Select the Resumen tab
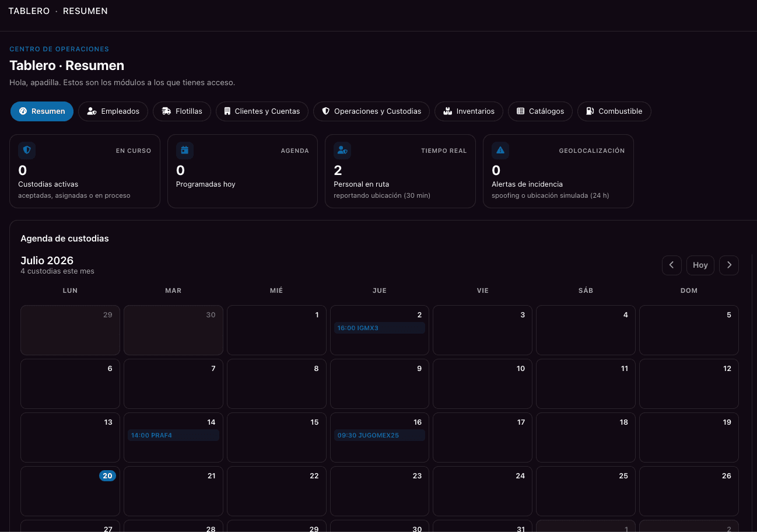757x532 pixels. click(x=42, y=111)
